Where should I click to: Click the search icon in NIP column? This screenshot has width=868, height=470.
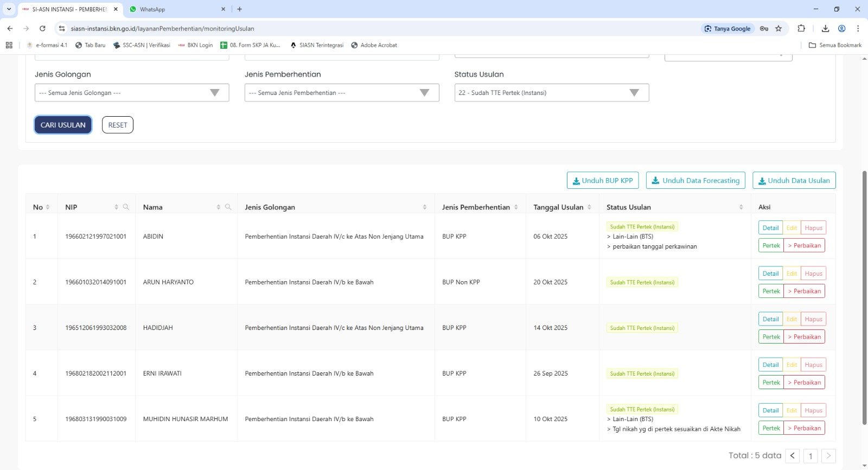coord(126,207)
